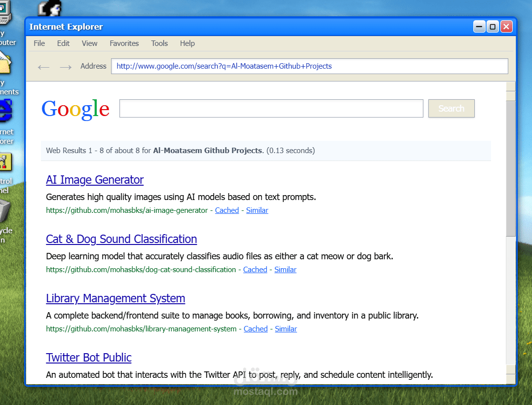532x405 pixels.
Task: Click the ai-image-generator green GitHub URL
Action: pyautogui.click(x=127, y=210)
